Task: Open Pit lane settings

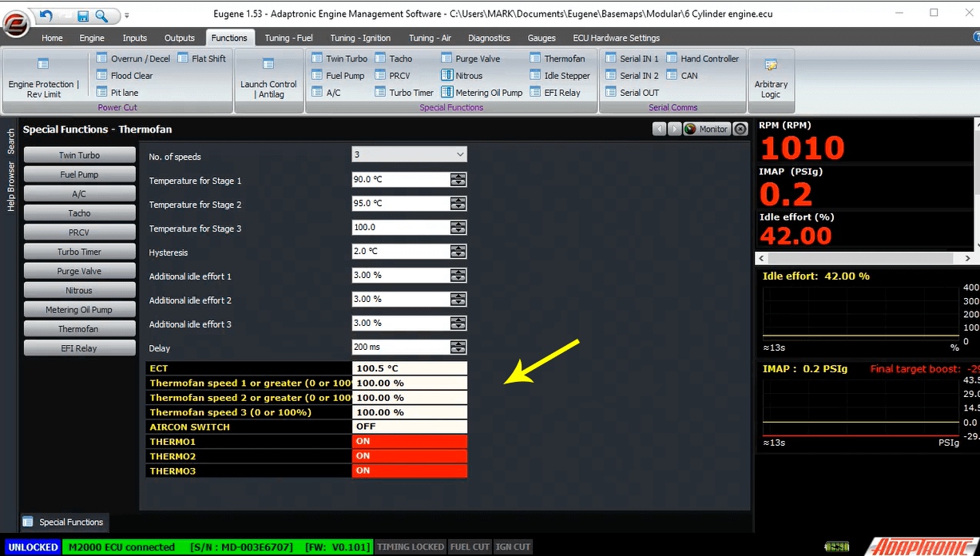Action: coord(117,93)
